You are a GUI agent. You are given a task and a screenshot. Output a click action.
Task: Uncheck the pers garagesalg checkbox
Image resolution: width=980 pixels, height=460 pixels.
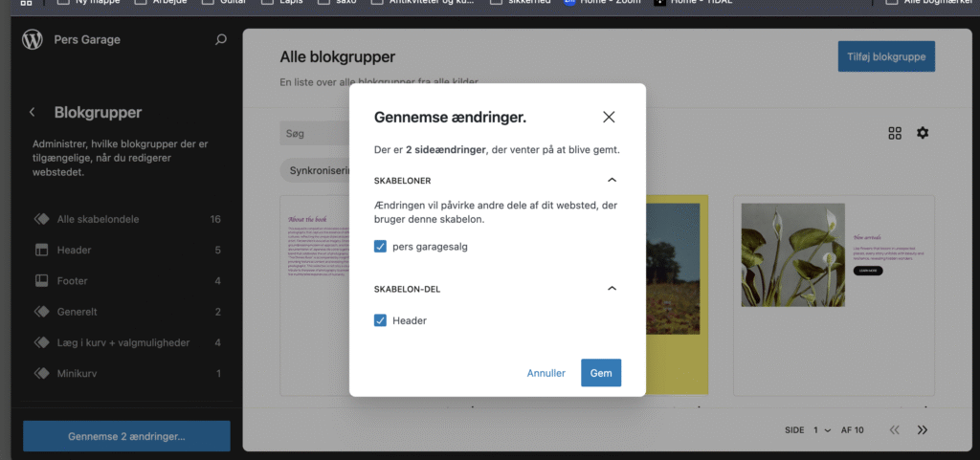381,247
